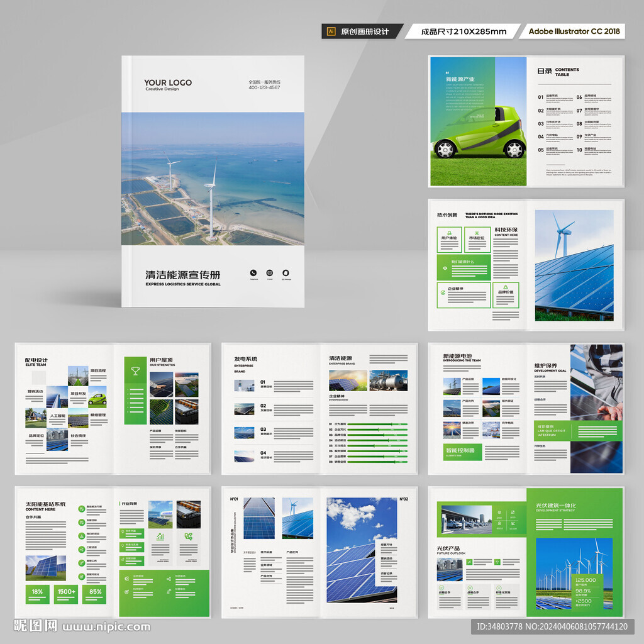Click the icon in the 企业精神 outlined box

click(x=443, y=292)
